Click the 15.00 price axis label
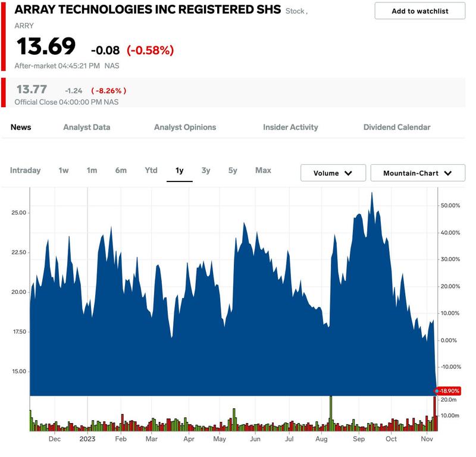Image resolution: width=476 pixels, height=457 pixels. 19,371
